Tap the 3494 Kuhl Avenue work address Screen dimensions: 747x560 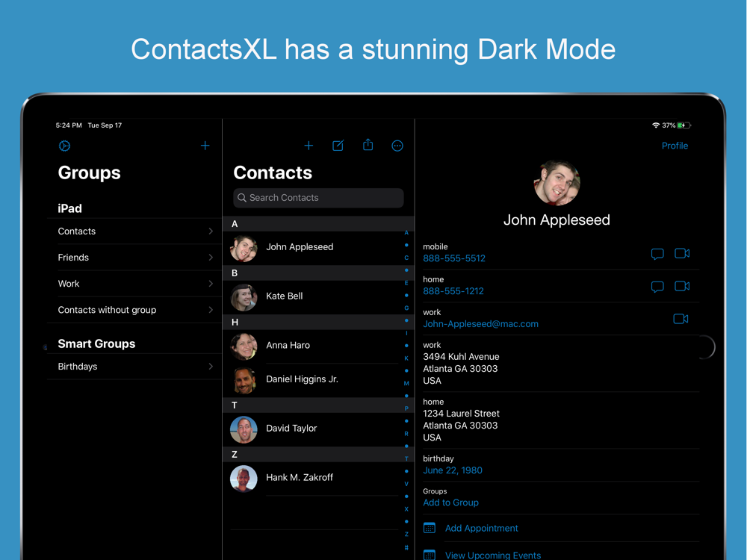(461, 369)
